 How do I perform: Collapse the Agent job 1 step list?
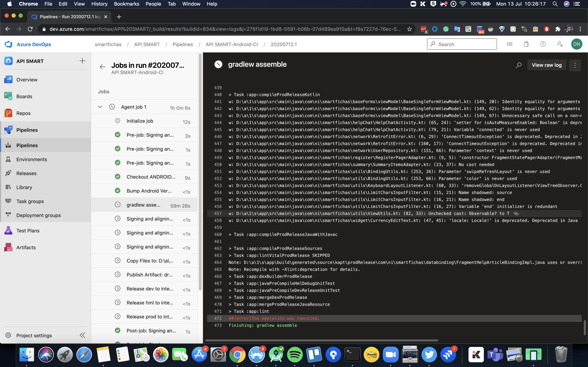(x=100, y=107)
